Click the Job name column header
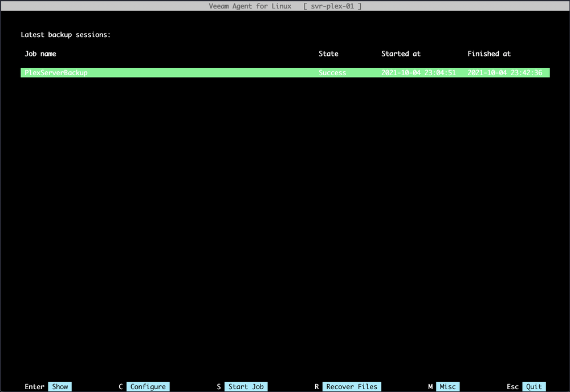The width and height of the screenshot is (570, 392). [x=40, y=54]
